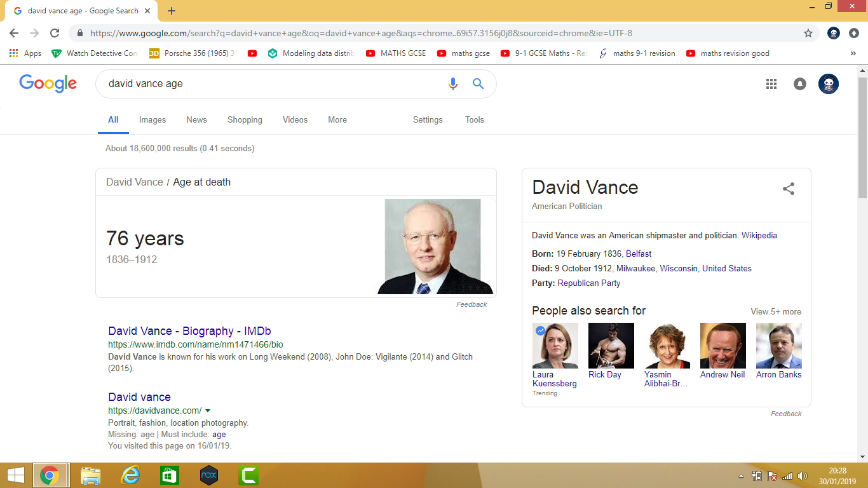Click the skull extension icon in toolbar
868x488 pixels.
coord(834,33)
